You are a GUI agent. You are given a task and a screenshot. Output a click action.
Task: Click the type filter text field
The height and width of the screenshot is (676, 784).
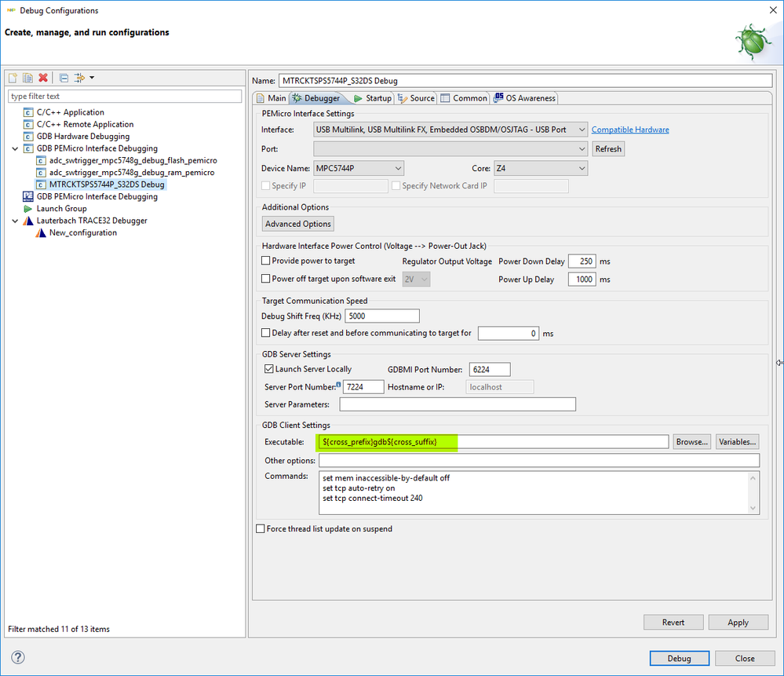coord(125,96)
